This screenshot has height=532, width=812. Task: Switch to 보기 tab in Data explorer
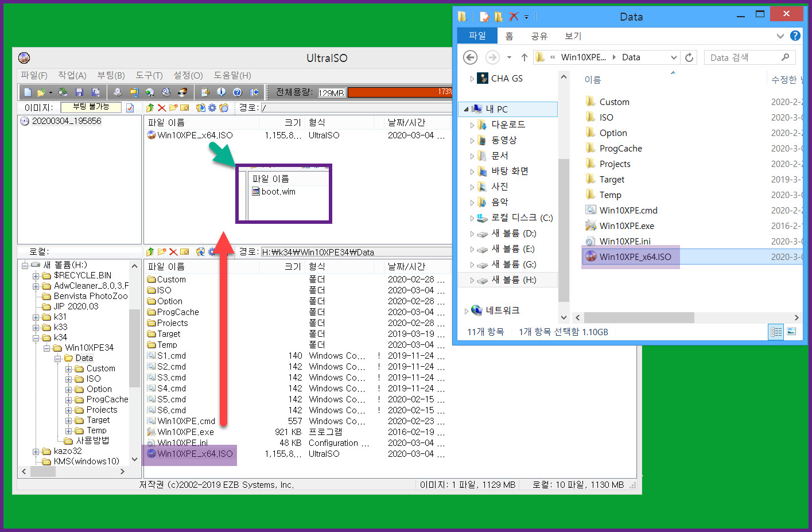(573, 36)
